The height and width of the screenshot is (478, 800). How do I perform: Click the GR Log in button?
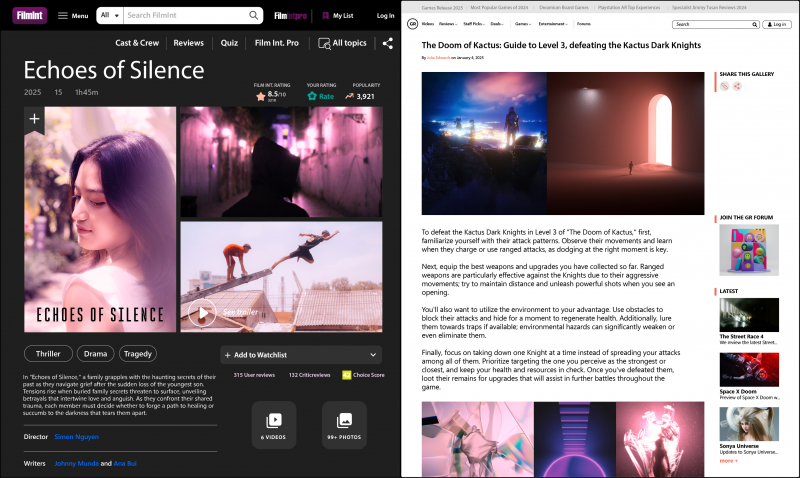[x=773, y=23]
